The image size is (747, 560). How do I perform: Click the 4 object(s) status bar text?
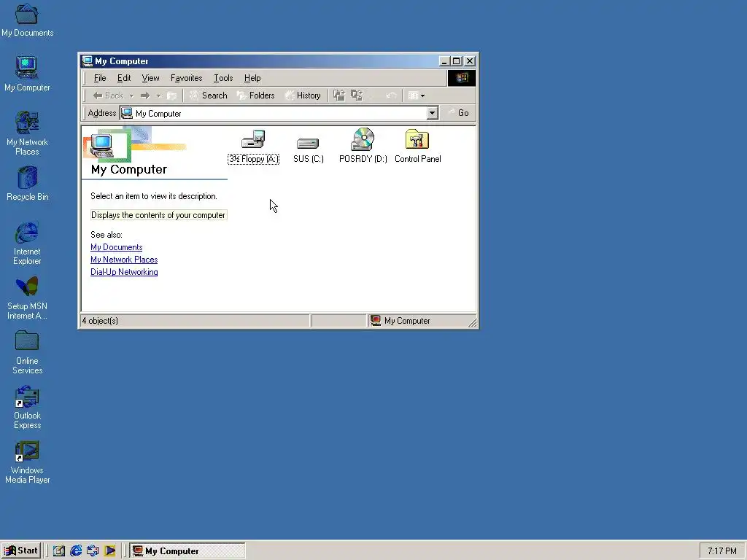100,321
